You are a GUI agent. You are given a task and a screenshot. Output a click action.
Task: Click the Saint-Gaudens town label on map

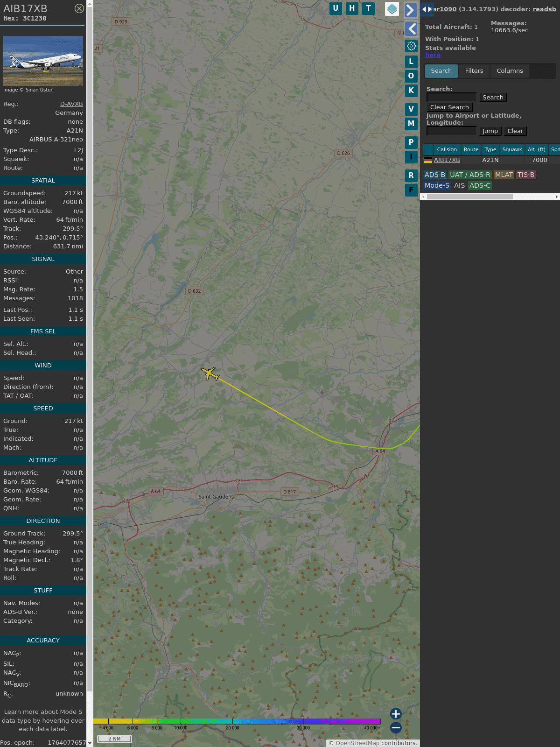[216, 497]
